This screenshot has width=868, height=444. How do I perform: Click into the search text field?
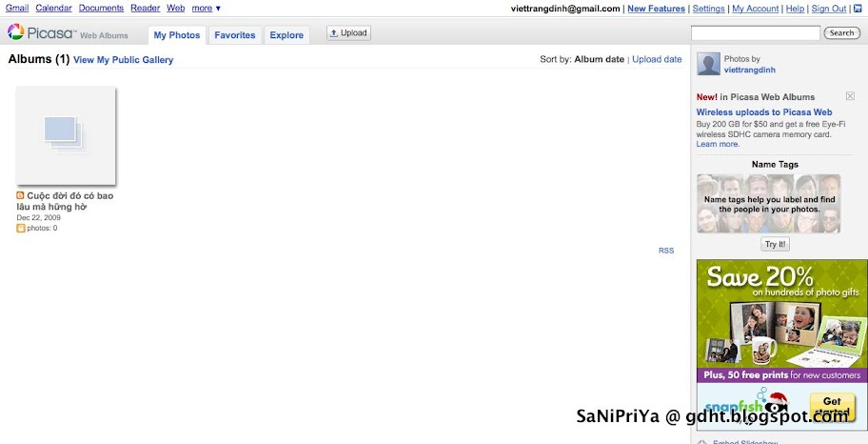tap(755, 33)
